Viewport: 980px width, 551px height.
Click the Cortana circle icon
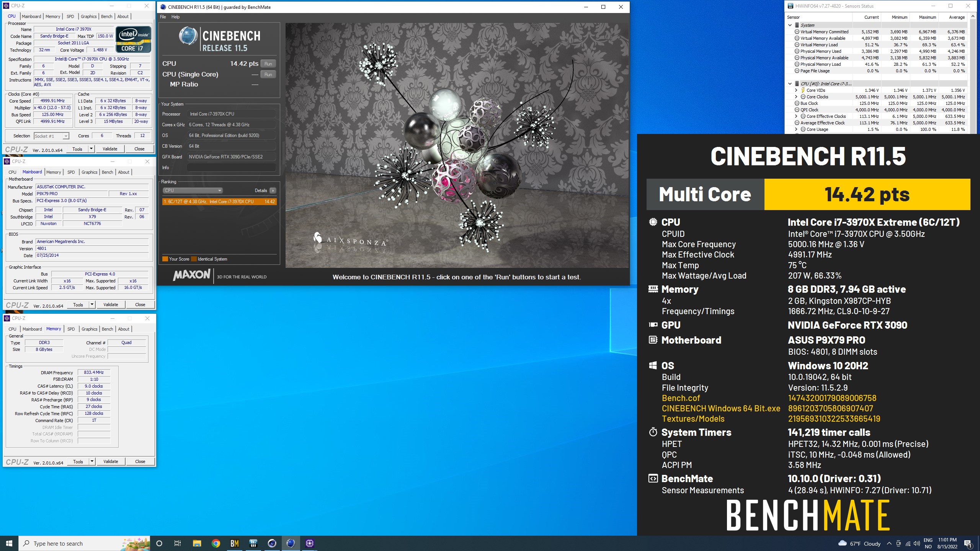(159, 543)
